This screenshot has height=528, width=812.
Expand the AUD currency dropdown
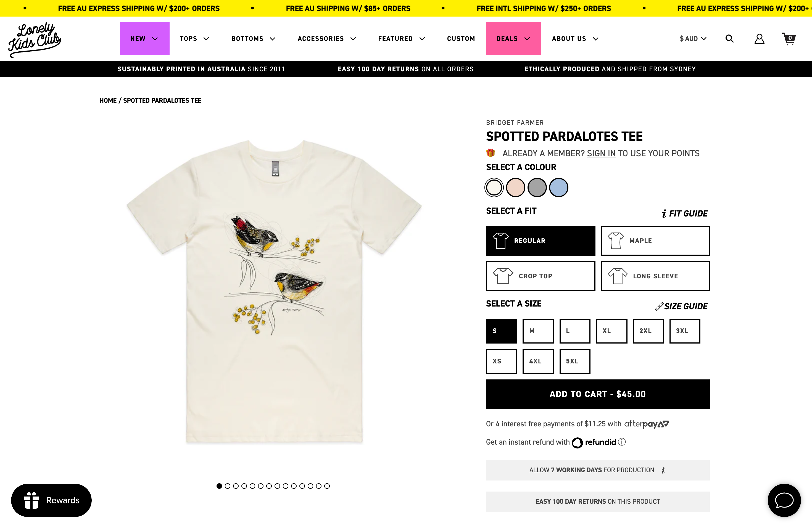tap(693, 39)
